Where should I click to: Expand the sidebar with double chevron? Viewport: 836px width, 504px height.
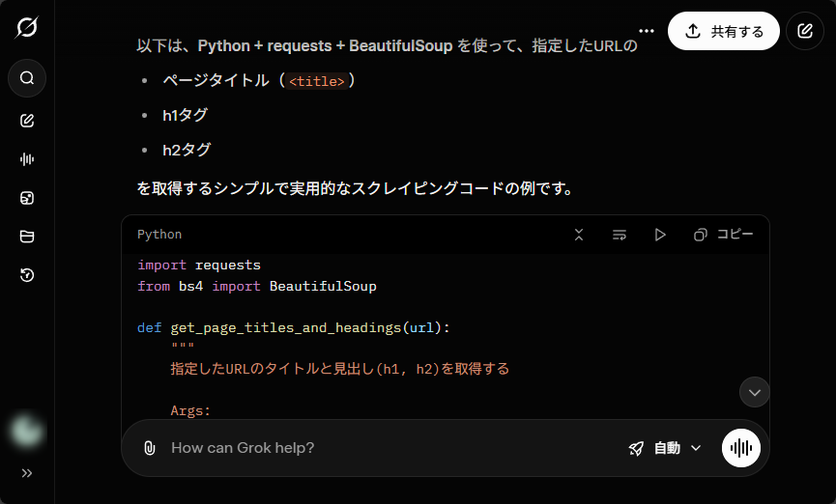(x=27, y=473)
